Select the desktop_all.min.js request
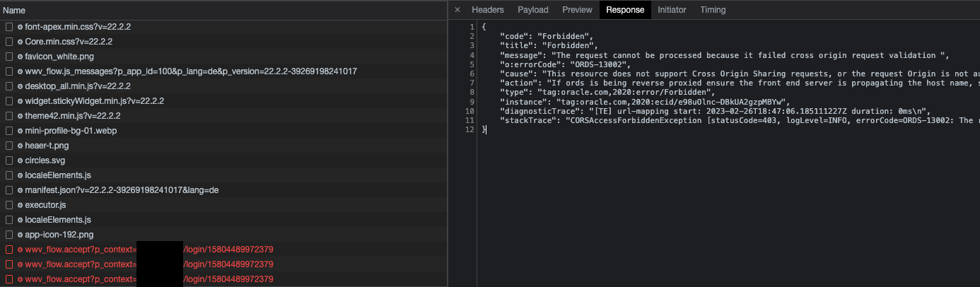Image resolution: width=980 pixels, height=287 pixels. click(x=78, y=86)
